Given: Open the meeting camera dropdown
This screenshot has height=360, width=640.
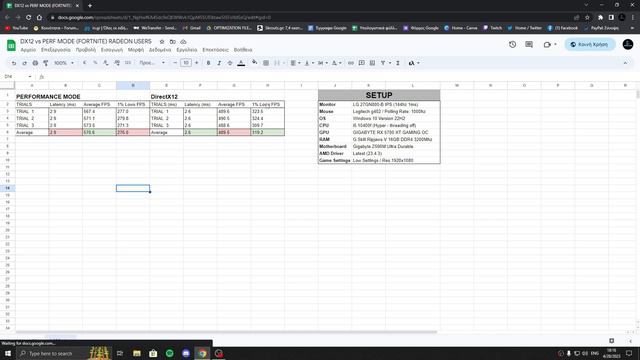Looking at the screenshot, I should [x=550, y=44].
